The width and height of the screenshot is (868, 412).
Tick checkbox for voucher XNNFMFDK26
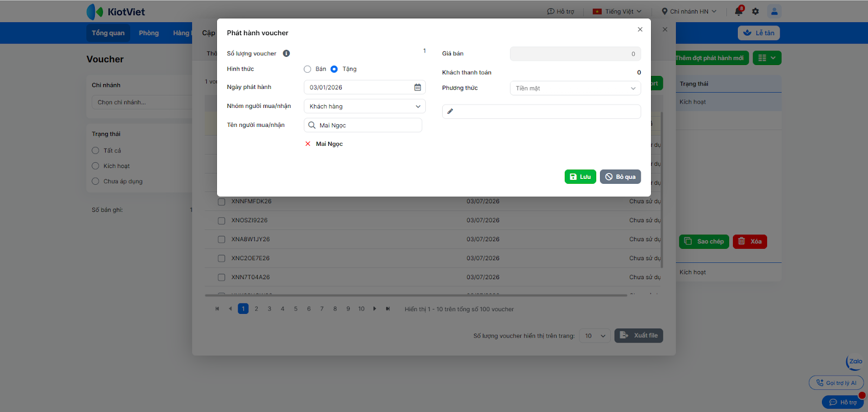tap(221, 202)
